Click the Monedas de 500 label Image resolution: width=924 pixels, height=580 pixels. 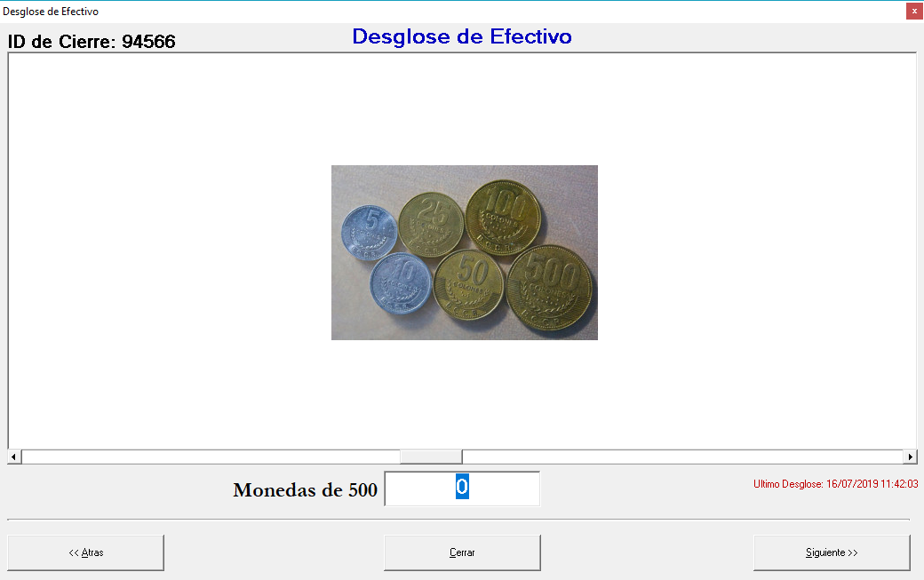coord(305,490)
